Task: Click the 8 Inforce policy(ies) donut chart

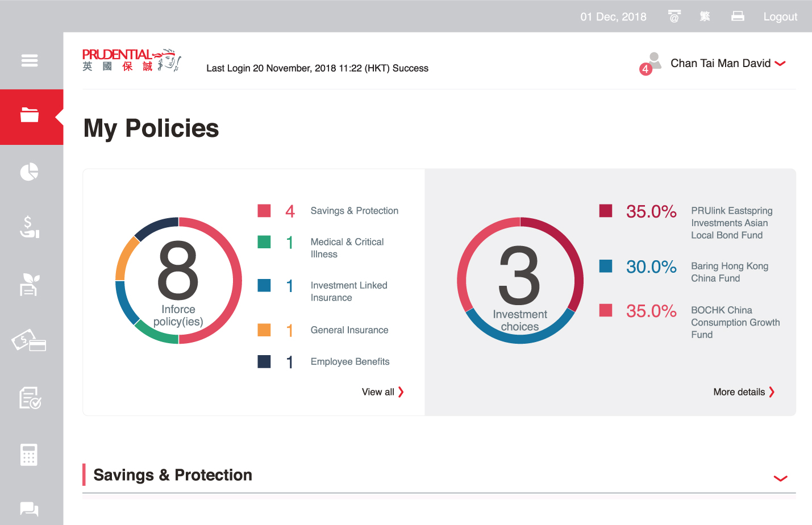Action: pos(178,281)
